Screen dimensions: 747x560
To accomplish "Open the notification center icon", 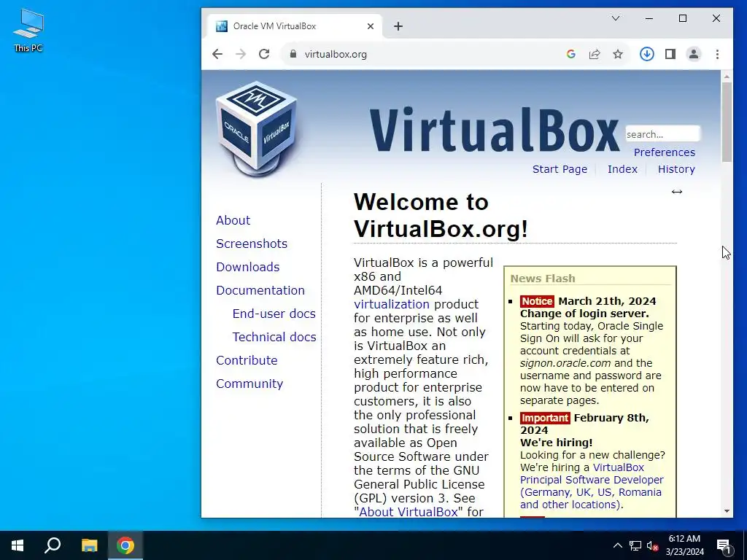I will tap(724, 546).
